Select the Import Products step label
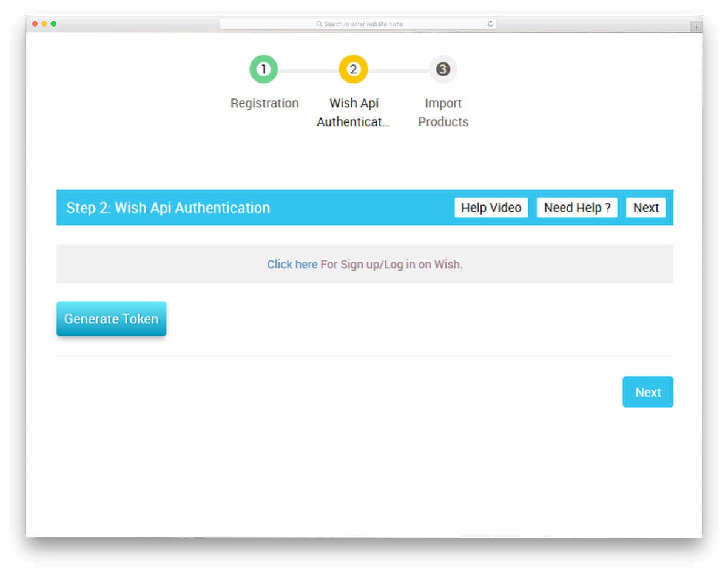This screenshot has height=574, width=728. 442,112
